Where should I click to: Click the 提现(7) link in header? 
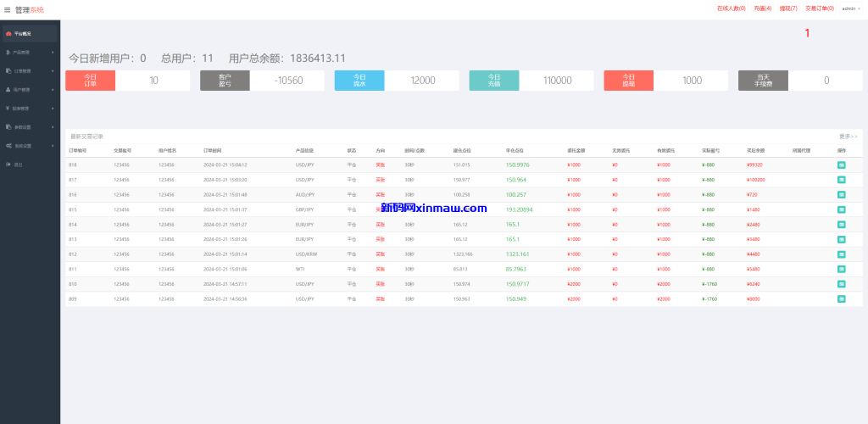pyautogui.click(x=788, y=8)
